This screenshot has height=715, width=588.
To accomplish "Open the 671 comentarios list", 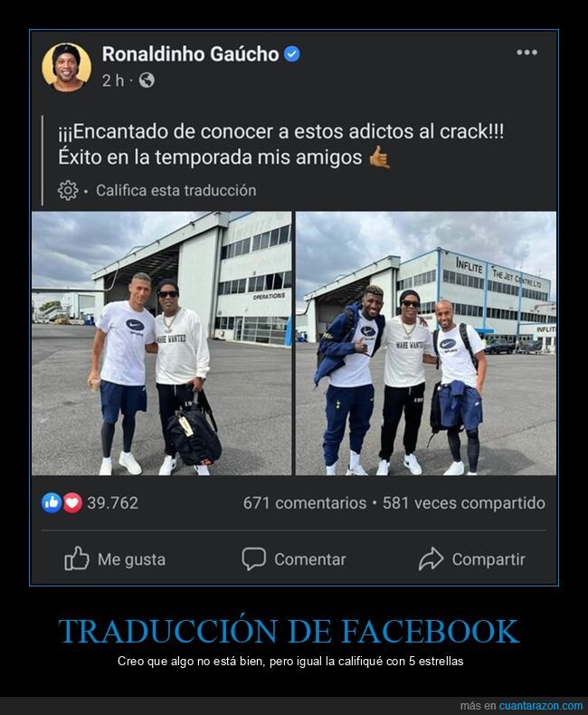I will tap(305, 503).
